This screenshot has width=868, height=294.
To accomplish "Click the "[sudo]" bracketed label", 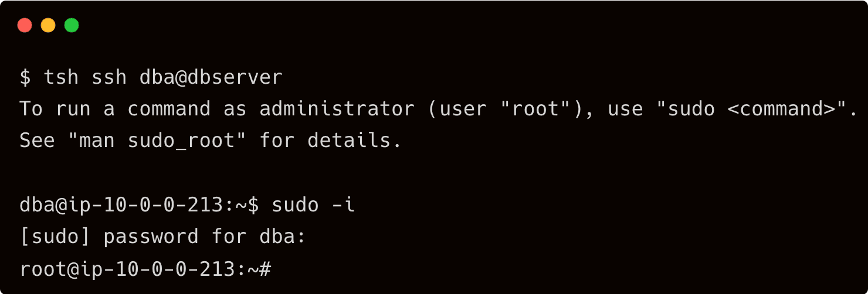I will tap(55, 237).
